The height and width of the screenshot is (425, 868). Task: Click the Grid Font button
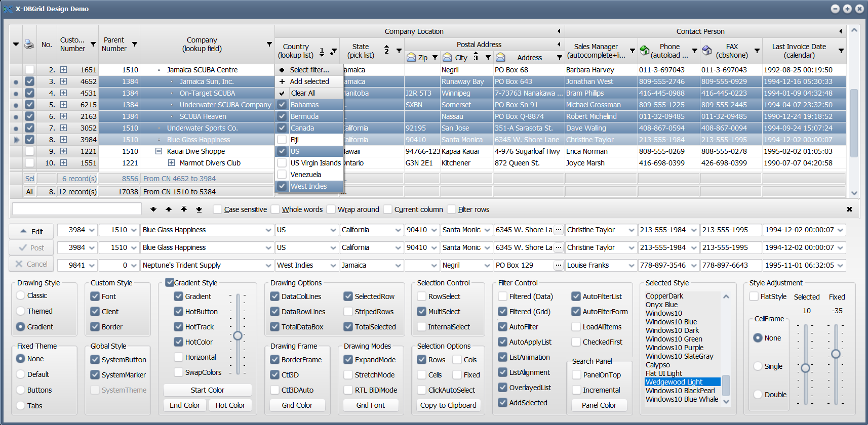[x=370, y=405]
